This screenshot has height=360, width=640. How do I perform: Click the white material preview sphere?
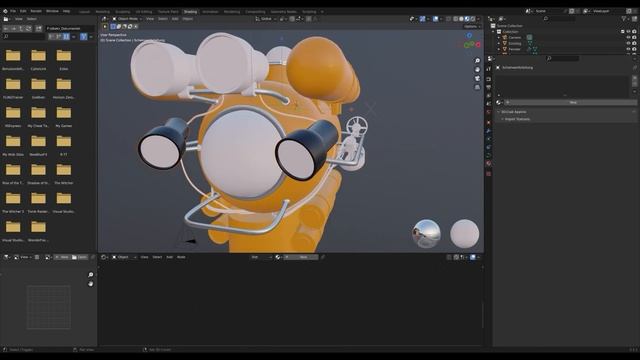464,233
